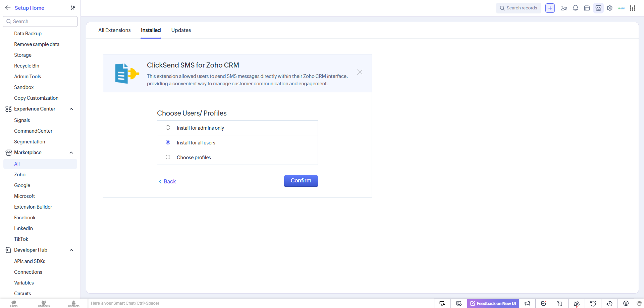644x308 pixels.
Task: Select Install for admins only option
Action: click(168, 128)
